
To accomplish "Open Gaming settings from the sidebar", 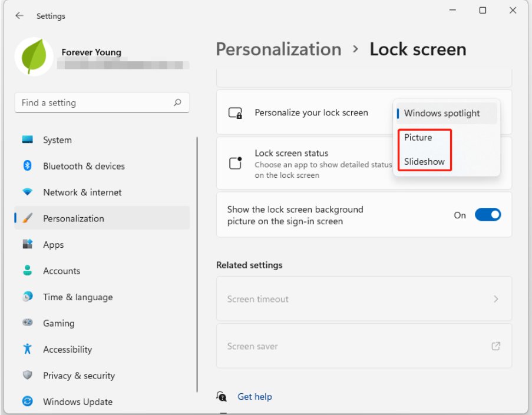I will [58, 323].
